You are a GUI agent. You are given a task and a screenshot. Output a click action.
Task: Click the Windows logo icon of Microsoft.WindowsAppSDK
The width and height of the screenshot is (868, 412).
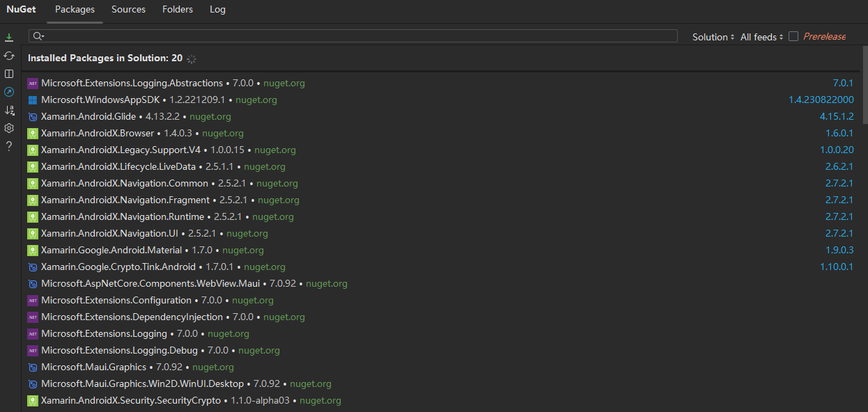click(32, 100)
